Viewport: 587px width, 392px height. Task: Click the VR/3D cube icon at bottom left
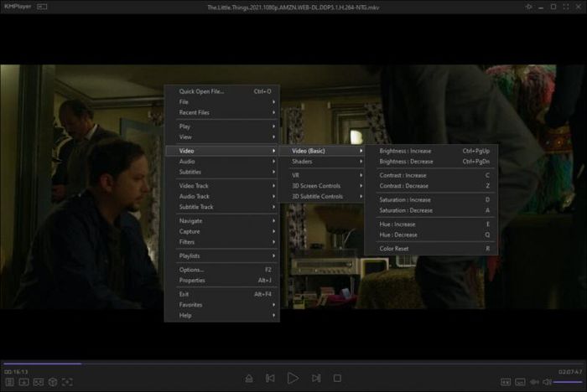[x=52, y=382]
